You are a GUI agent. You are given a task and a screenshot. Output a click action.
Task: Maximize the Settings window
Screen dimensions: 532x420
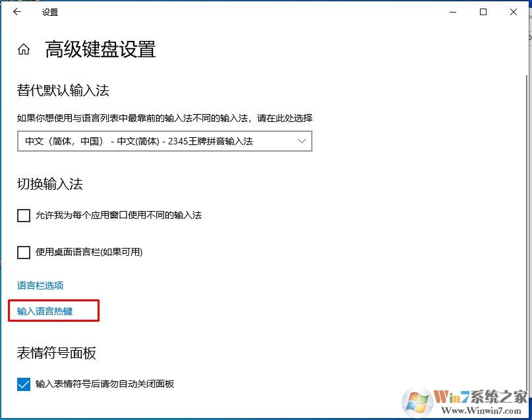tap(483, 12)
